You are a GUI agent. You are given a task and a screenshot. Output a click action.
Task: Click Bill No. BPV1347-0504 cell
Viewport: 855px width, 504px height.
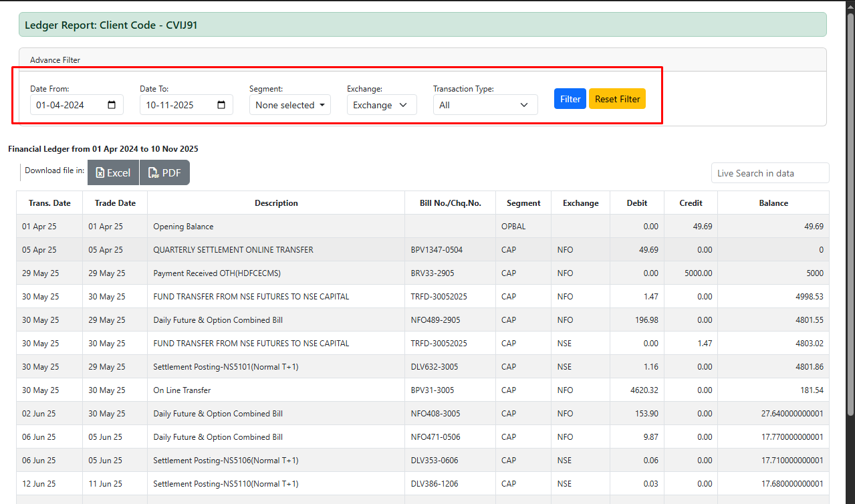coord(437,250)
